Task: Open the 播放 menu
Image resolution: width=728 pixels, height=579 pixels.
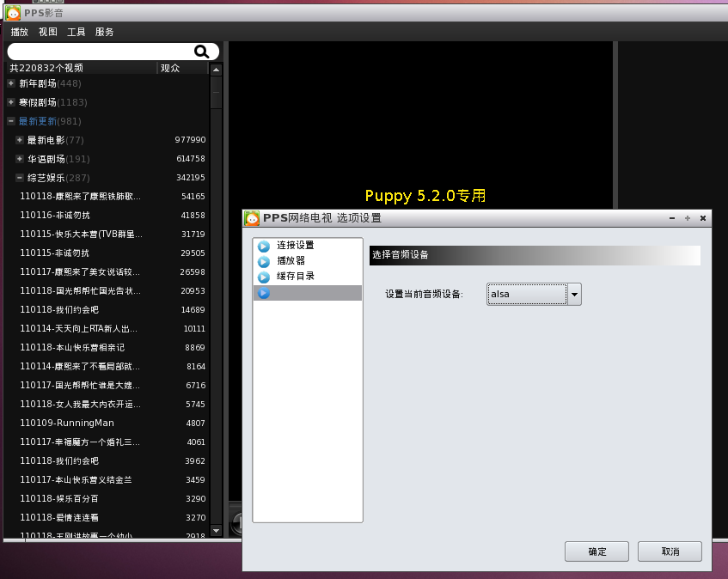Action: 20,32
